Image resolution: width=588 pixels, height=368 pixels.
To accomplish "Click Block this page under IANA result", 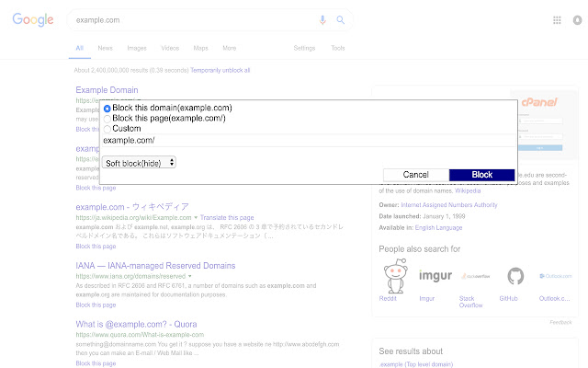I will coord(96,305).
